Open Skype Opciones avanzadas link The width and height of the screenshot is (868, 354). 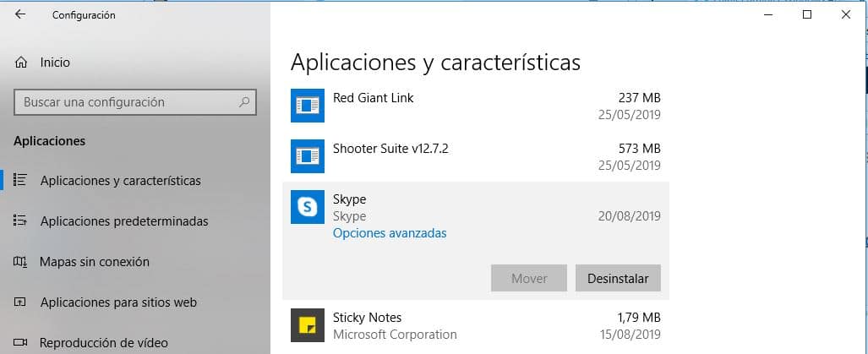pos(390,233)
